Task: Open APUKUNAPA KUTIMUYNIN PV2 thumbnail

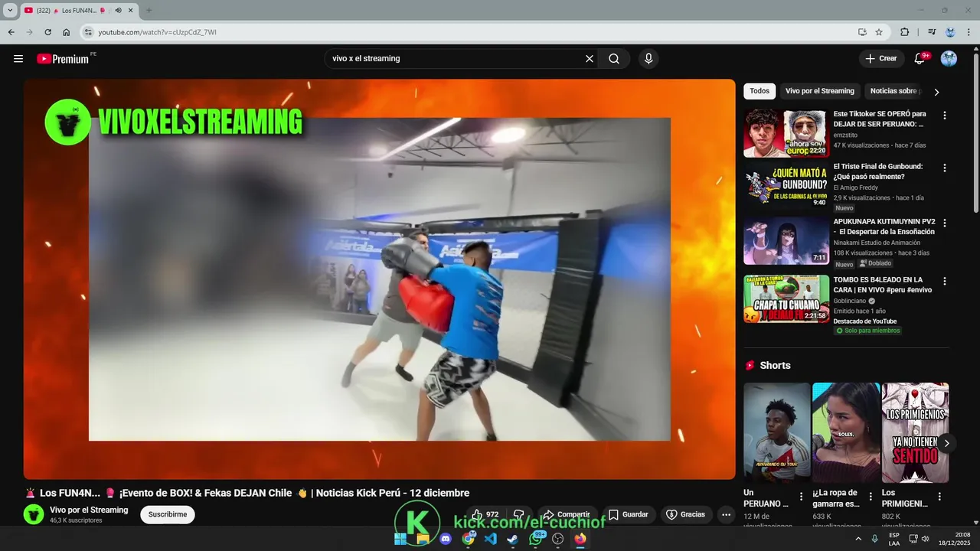Action: click(786, 241)
